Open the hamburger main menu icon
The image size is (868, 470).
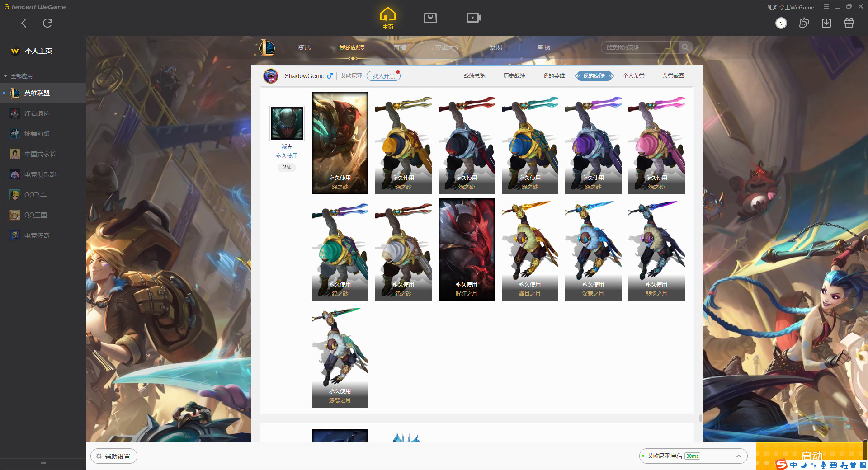(826, 7)
